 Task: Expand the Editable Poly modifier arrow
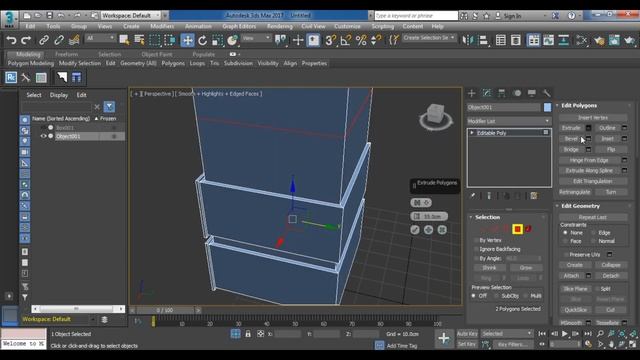coord(472,133)
